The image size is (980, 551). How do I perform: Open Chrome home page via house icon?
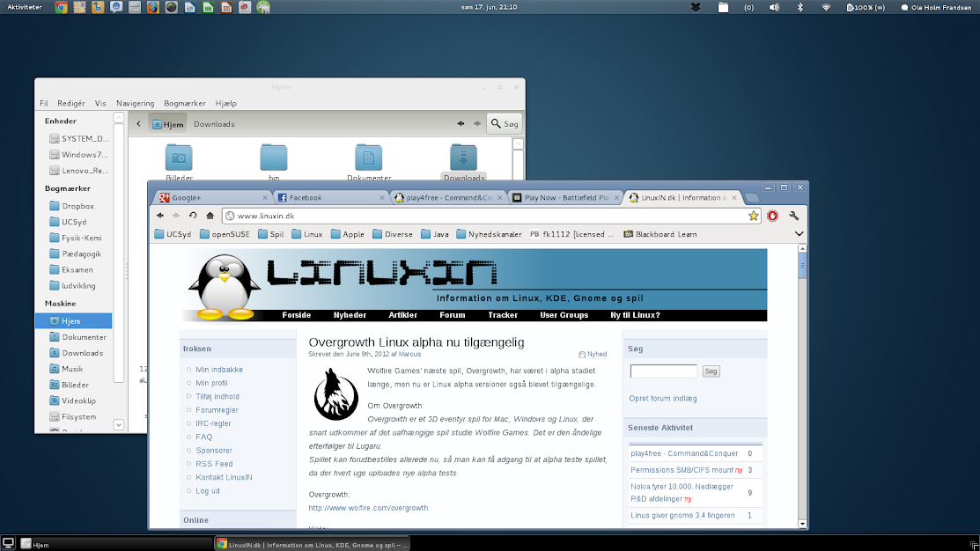[x=210, y=216]
